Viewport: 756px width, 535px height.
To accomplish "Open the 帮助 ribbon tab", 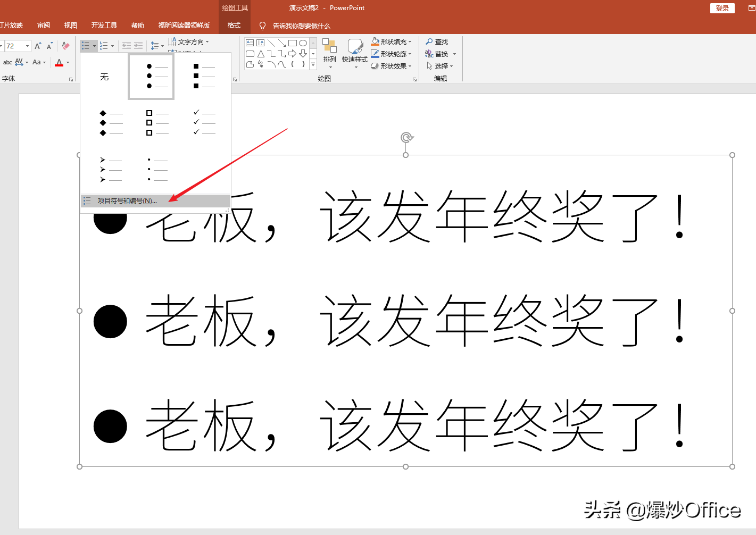I will 138,26.
